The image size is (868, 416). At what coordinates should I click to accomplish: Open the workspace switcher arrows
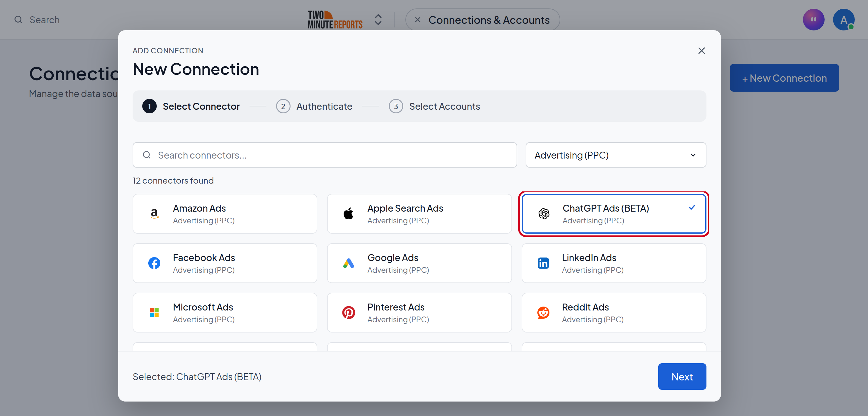pos(378,20)
